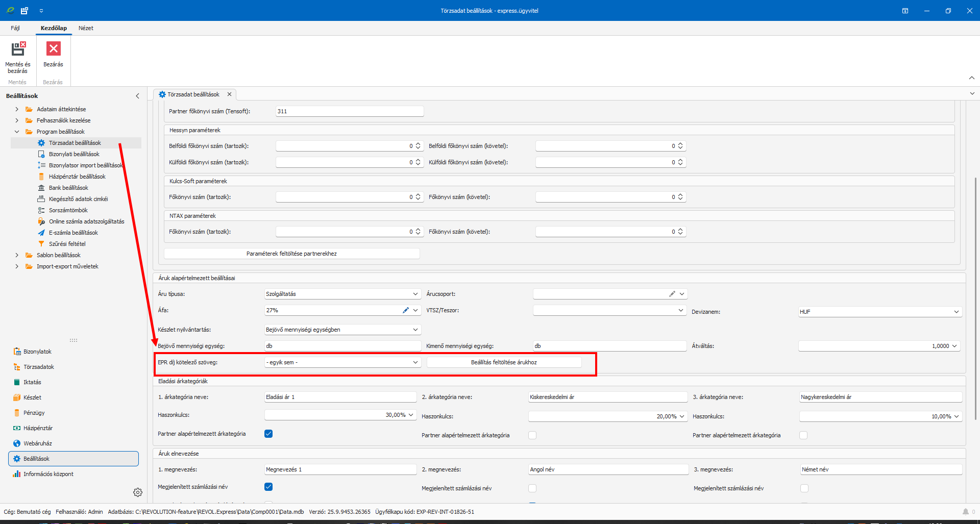The image size is (980, 524).
Task: Open the Nézet ribbon tab
Action: tap(86, 28)
